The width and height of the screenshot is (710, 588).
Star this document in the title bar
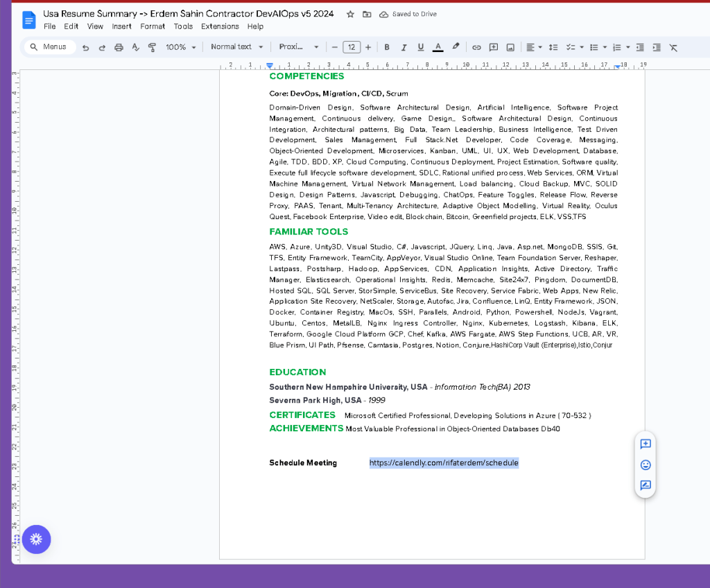350,15
